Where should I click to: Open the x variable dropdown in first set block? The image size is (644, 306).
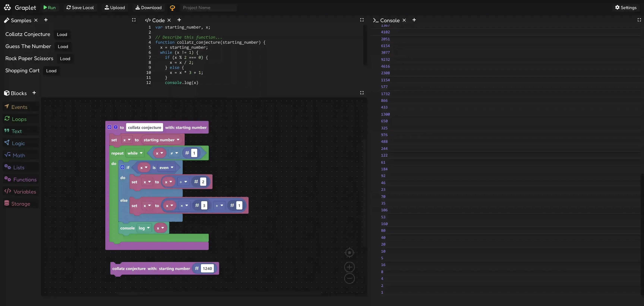point(127,140)
